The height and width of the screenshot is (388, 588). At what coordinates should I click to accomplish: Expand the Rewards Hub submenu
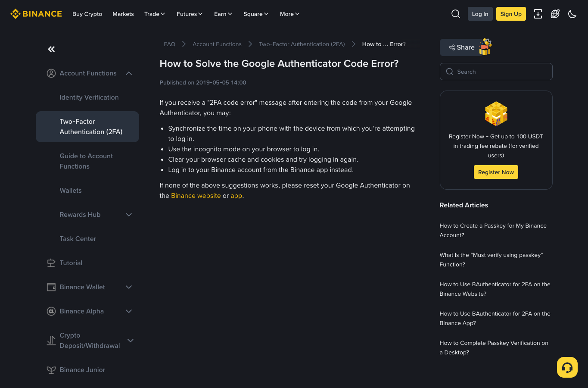click(129, 215)
